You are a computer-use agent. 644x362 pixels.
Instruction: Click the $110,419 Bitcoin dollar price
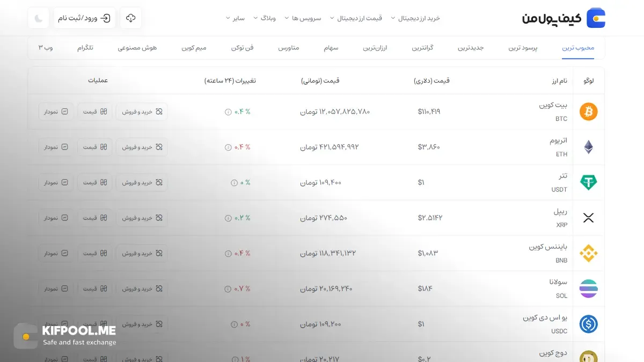tap(429, 112)
